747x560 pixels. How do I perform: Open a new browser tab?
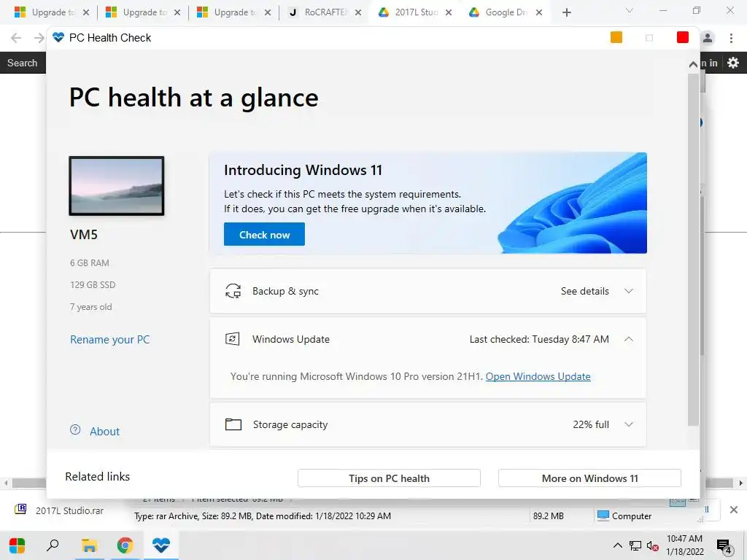pyautogui.click(x=566, y=12)
